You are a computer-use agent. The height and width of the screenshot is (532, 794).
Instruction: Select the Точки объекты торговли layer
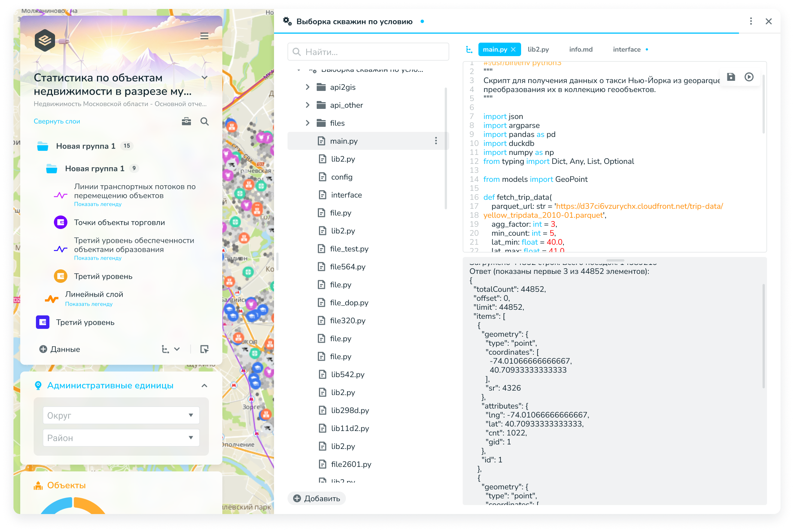point(119,222)
